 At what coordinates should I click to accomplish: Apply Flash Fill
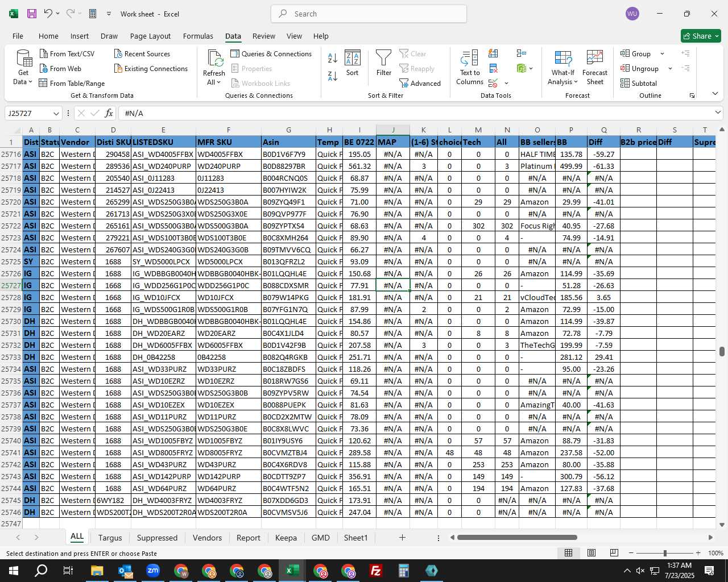[x=493, y=53]
